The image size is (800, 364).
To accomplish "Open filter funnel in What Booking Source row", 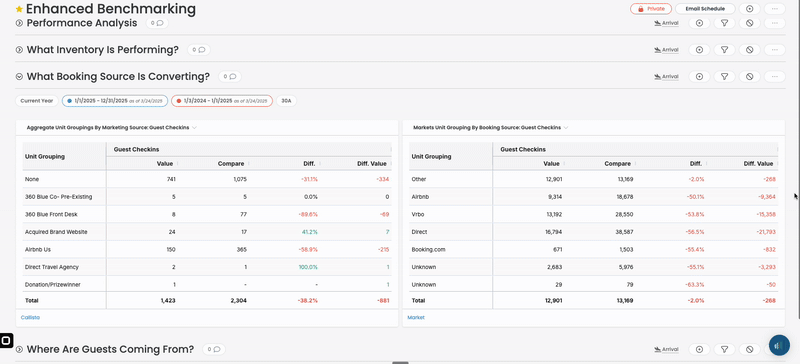I will click(724, 77).
